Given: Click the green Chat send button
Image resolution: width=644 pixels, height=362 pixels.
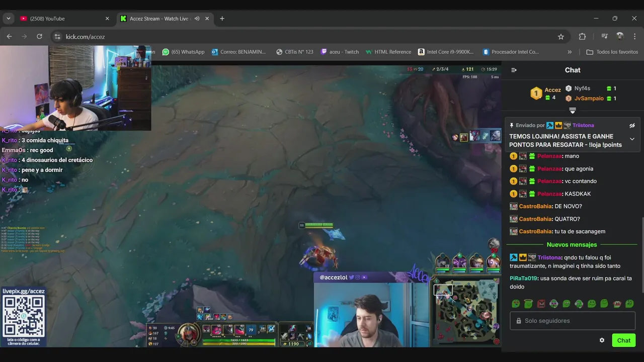Looking at the screenshot, I should coord(624,340).
